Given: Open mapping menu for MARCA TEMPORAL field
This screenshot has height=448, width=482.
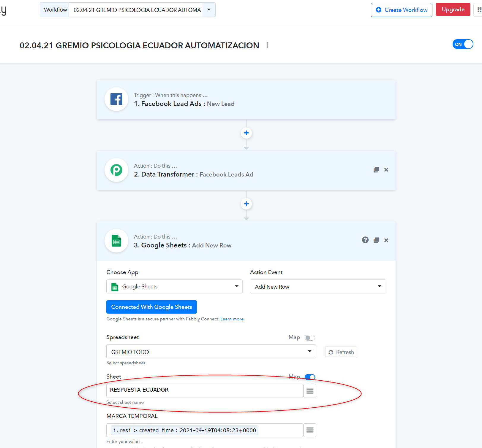Looking at the screenshot, I should point(310,430).
